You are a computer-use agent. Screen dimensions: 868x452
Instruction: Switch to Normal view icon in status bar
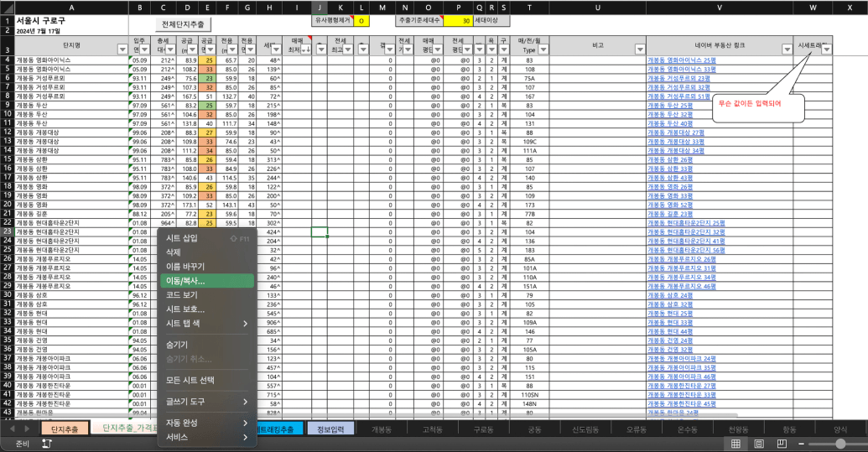[x=735, y=443]
